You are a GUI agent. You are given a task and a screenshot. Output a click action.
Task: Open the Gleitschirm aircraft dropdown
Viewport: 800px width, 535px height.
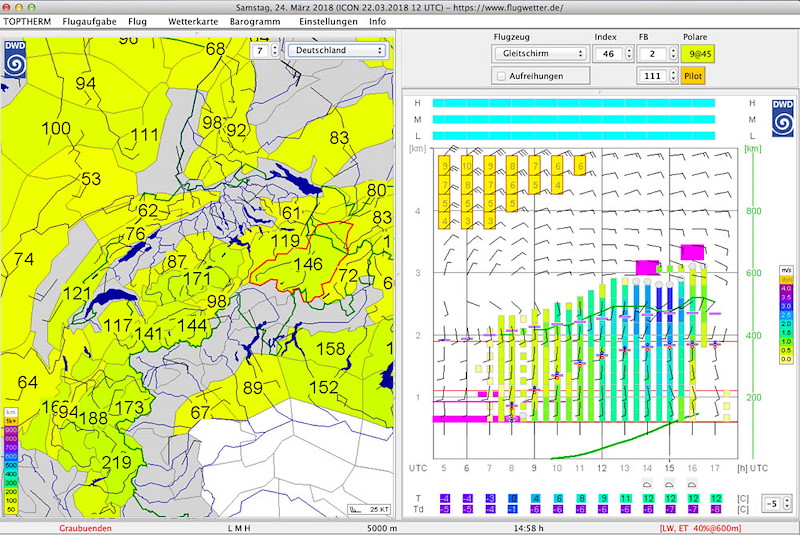point(541,54)
